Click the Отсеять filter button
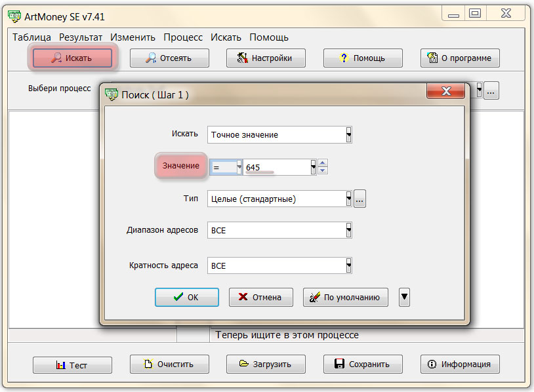Image resolution: width=534 pixels, height=392 pixels. click(169, 58)
